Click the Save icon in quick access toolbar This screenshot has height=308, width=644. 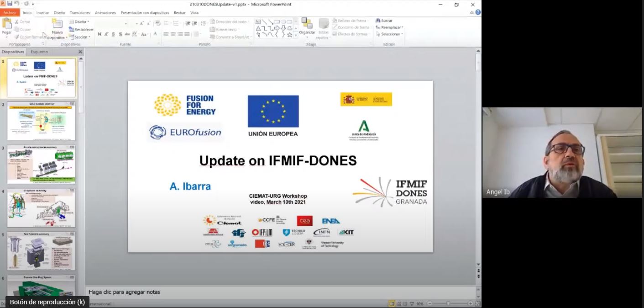click(10, 4)
